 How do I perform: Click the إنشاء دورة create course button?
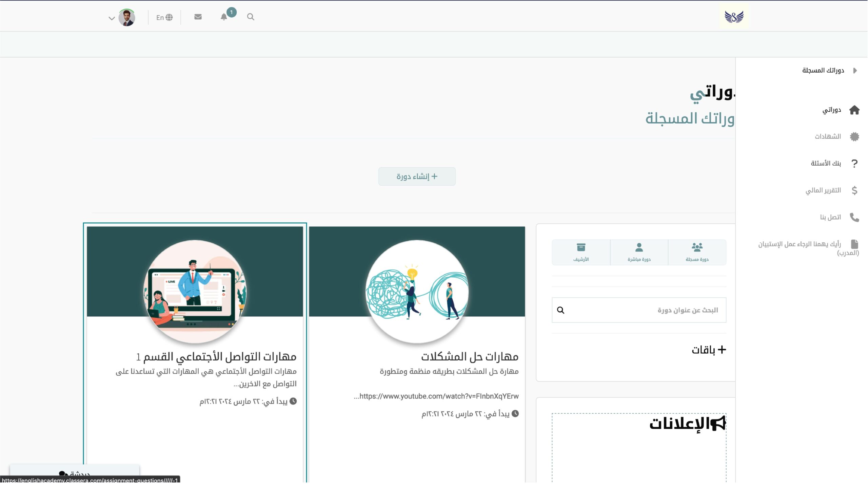coord(417,176)
